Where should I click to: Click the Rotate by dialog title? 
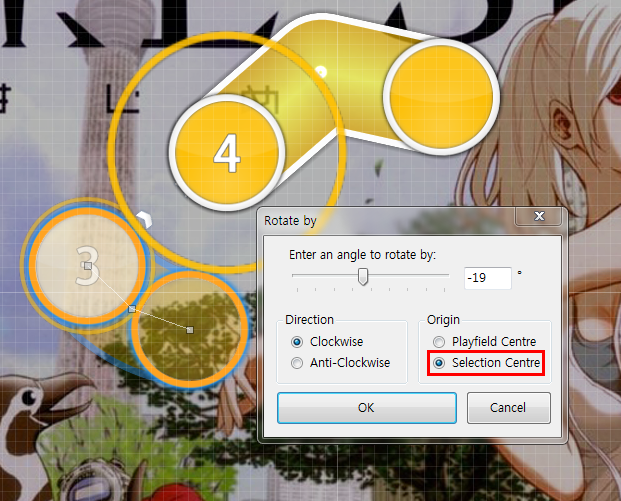pyautogui.click(x=290, y=221)
